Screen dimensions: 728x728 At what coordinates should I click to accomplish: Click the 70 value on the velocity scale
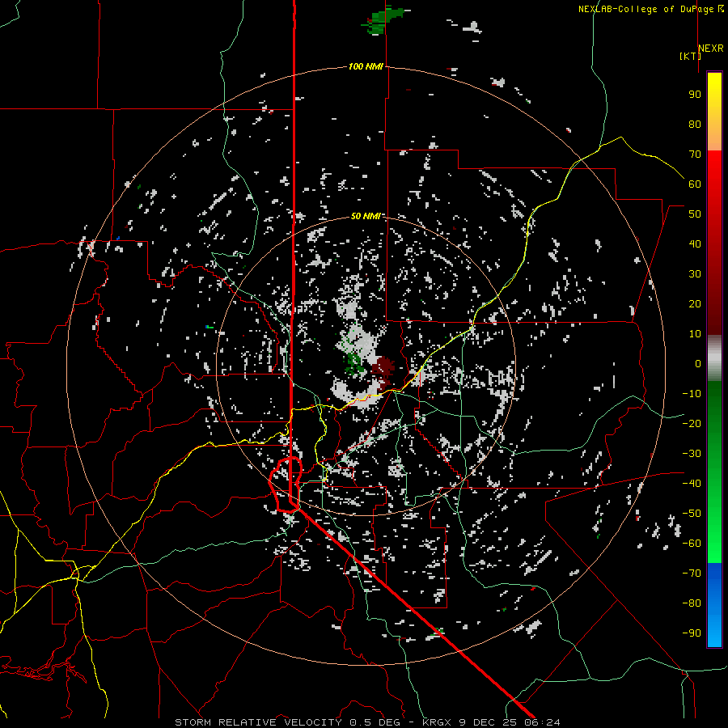pyautogui.click(x=695, y=154)
